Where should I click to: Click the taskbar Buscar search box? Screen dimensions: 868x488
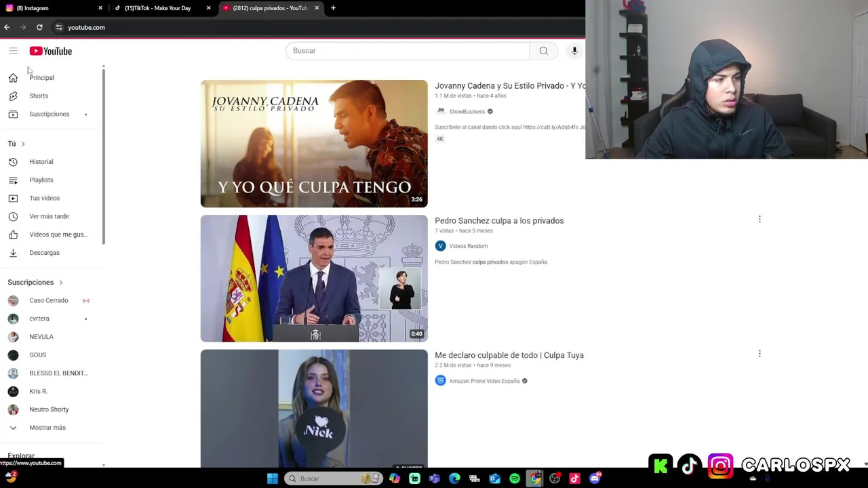point(333,479)
